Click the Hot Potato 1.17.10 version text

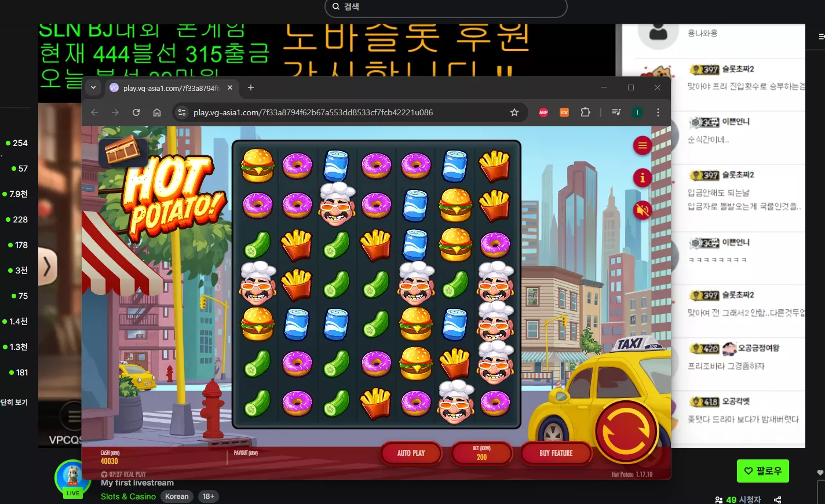[632, 474]
